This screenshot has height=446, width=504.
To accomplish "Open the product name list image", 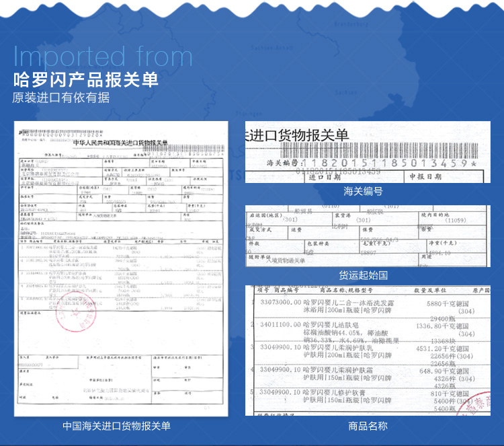I will (368, 350).
